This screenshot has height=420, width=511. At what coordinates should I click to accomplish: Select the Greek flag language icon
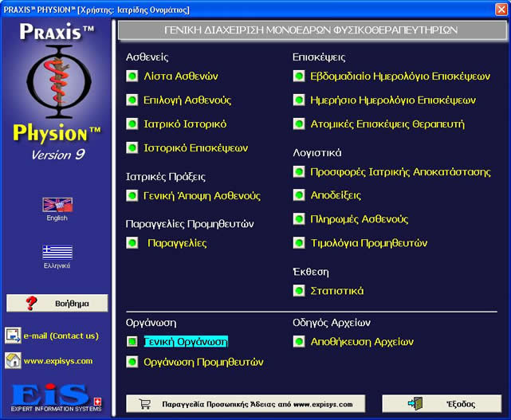tap(57, 252)
